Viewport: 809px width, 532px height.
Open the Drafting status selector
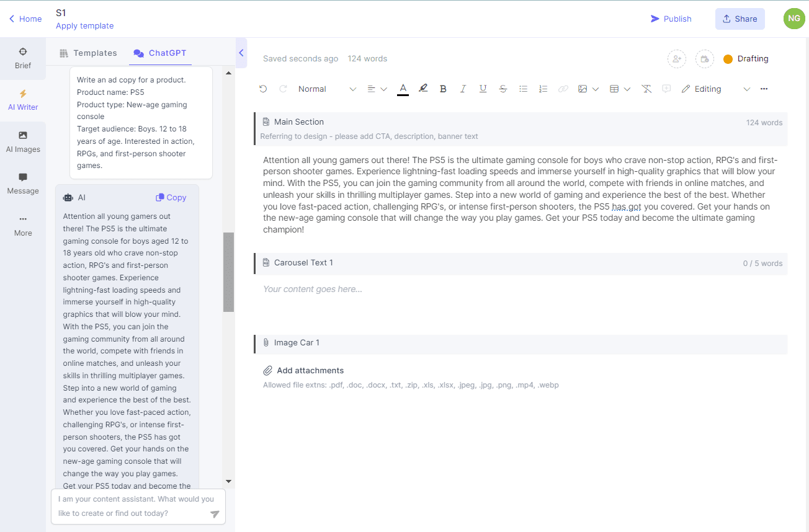[x=746, y=59]
